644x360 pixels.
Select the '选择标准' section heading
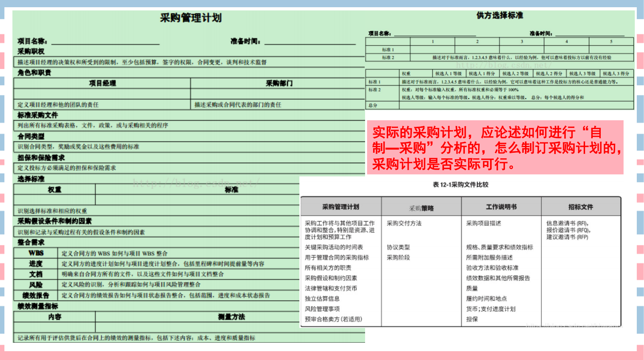31,179
